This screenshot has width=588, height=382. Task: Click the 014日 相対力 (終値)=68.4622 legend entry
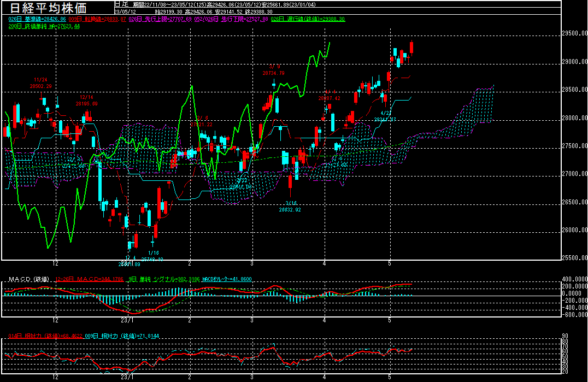point(45,336)
